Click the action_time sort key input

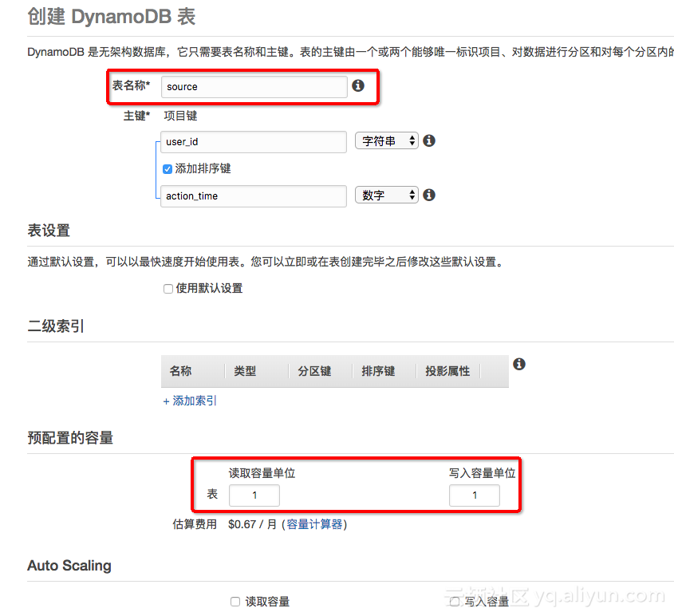click(x=253, y=195)
